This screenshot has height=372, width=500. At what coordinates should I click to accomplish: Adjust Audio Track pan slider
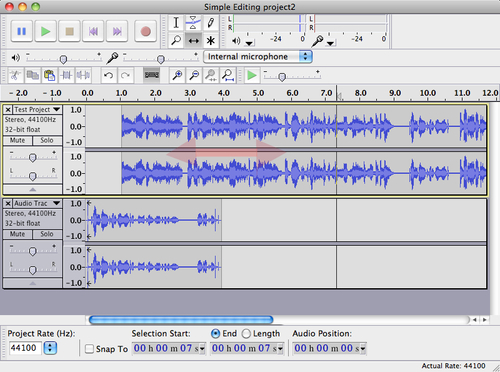pyautogui.click(x=32, y=269)
